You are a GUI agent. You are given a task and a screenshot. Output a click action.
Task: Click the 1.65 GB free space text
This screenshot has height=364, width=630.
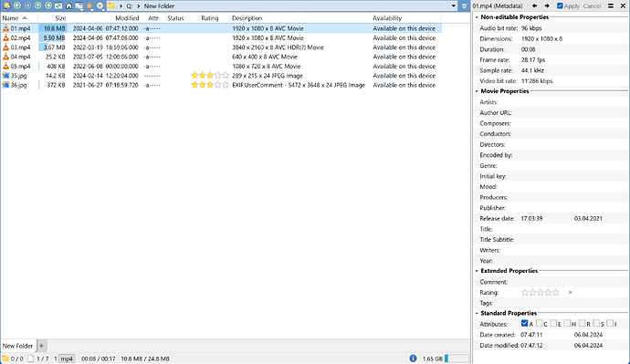432,359
